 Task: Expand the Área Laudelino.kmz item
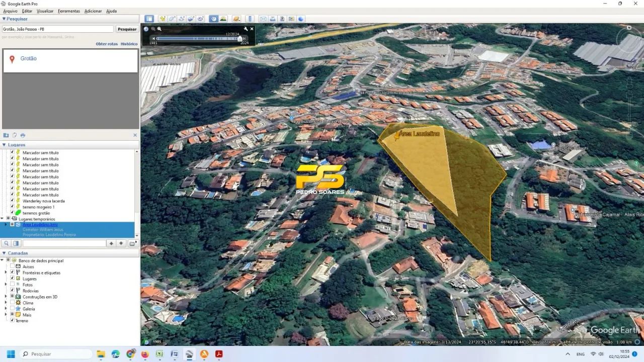6,224
